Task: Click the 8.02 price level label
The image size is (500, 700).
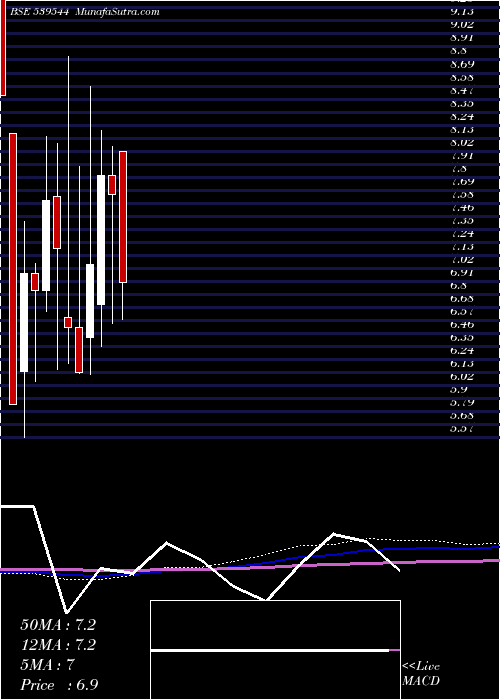Action: point(462,142)
